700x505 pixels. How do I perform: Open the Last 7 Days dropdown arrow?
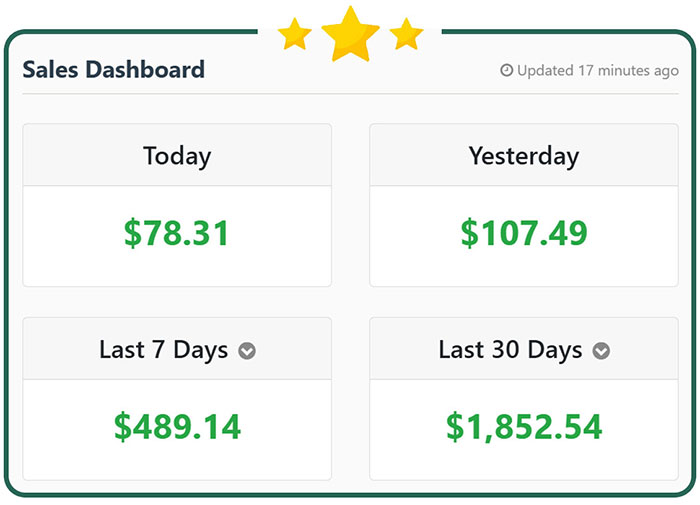click(247, 351)
